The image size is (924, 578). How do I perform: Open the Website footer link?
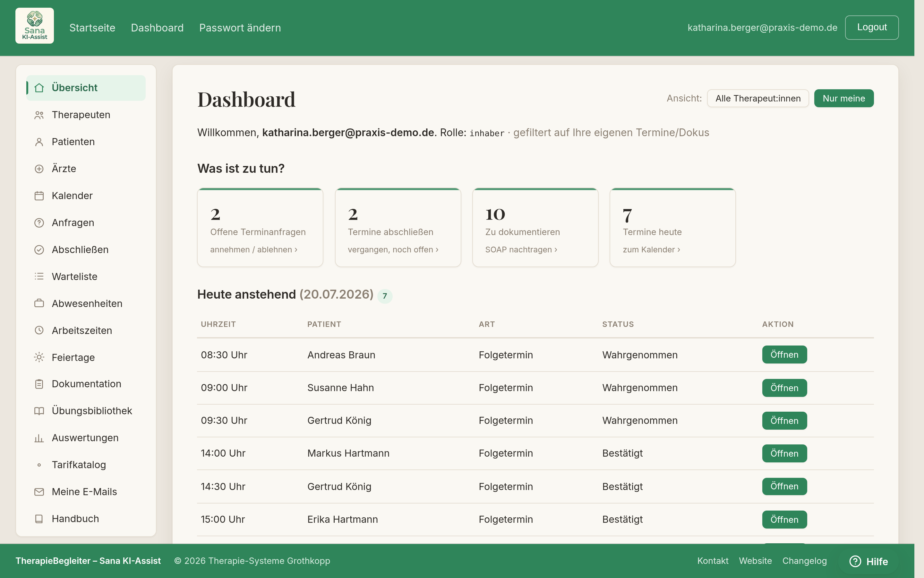(755, 561)
